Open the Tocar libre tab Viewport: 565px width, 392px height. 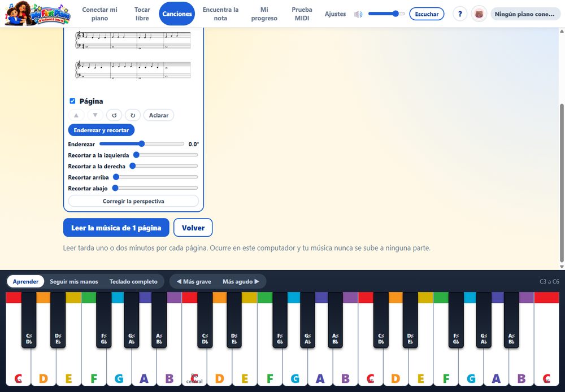(x=142, y=14)
